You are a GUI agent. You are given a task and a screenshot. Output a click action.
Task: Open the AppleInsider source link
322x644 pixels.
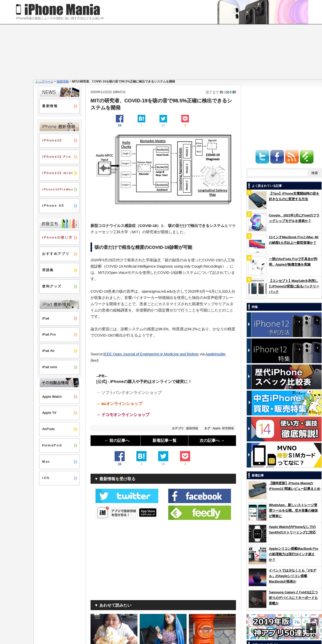coord(215,354)
